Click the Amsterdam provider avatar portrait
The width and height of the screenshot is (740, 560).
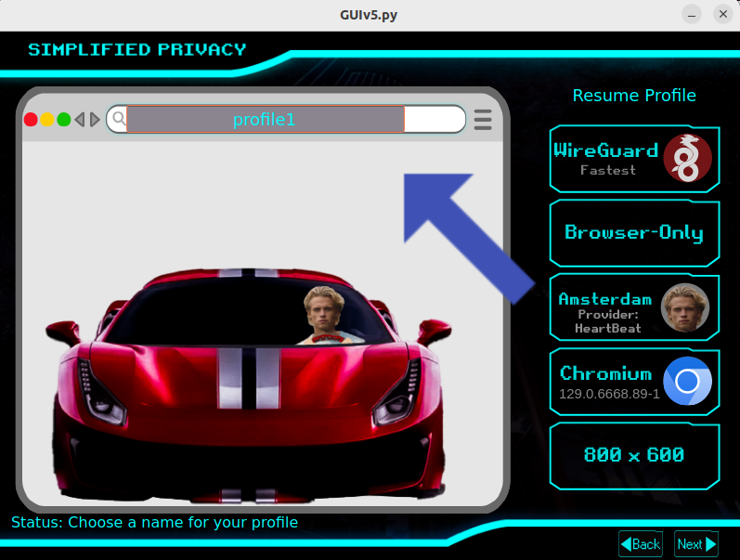pyautogui.click(x=685, y=307)
